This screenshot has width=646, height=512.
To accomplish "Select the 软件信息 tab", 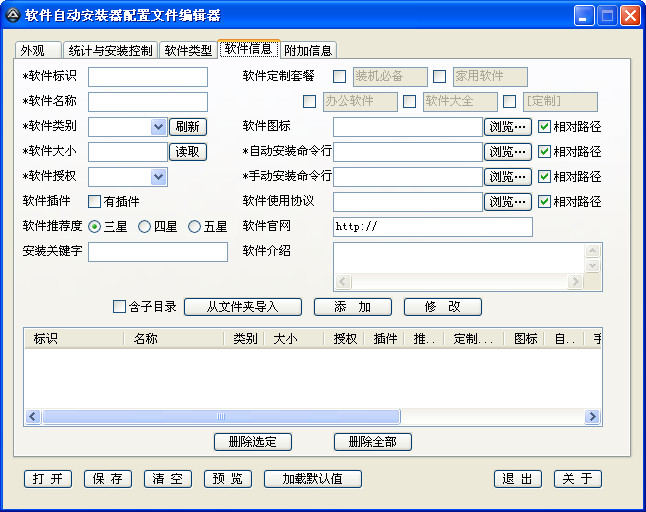I will click(248, 49).
